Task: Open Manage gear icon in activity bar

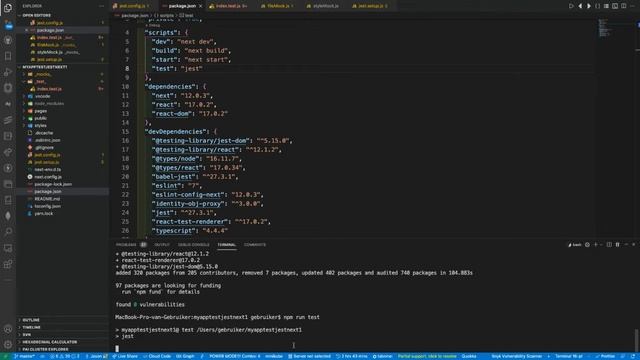Action: 8,344
